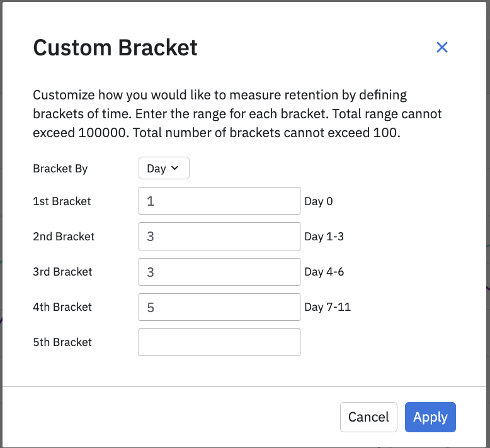Click the 1st Bracket input field
The image size is (490, 448).
[219, 201]
